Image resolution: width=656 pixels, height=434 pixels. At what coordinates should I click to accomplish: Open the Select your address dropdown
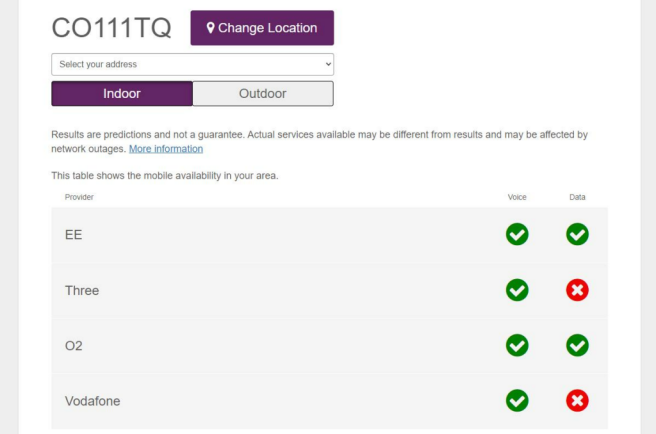click(192, 64)
